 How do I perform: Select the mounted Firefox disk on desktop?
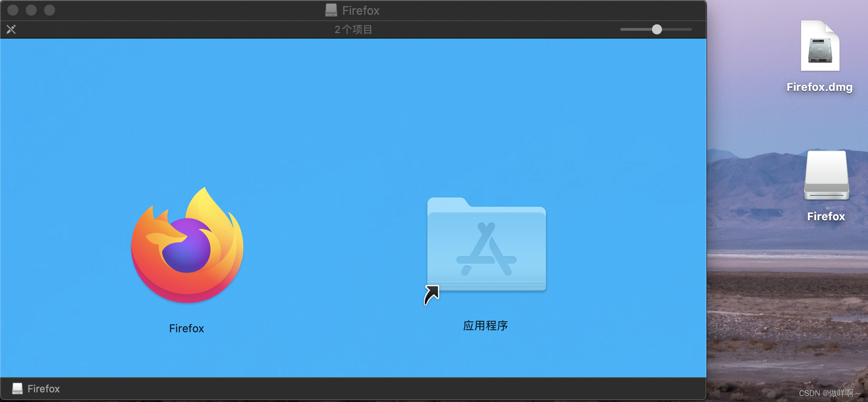tap(827, 175)
